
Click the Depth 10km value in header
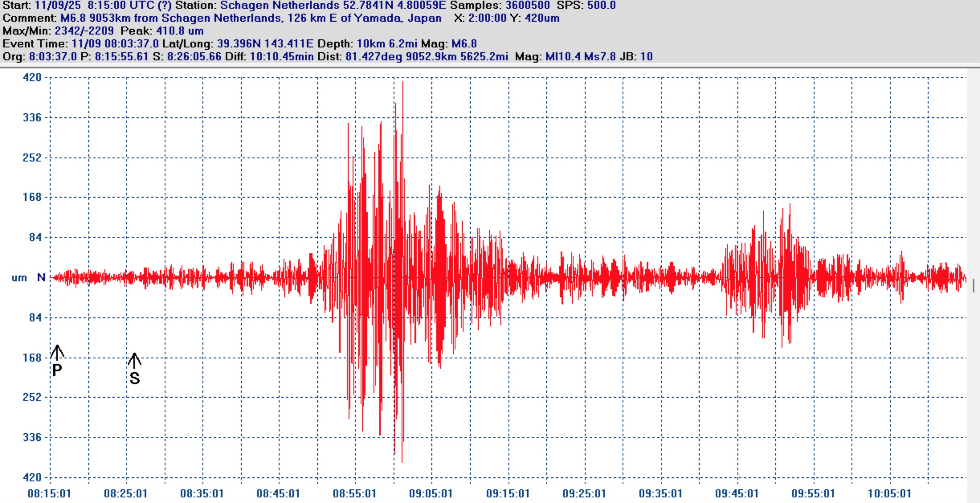coord(371,44)
